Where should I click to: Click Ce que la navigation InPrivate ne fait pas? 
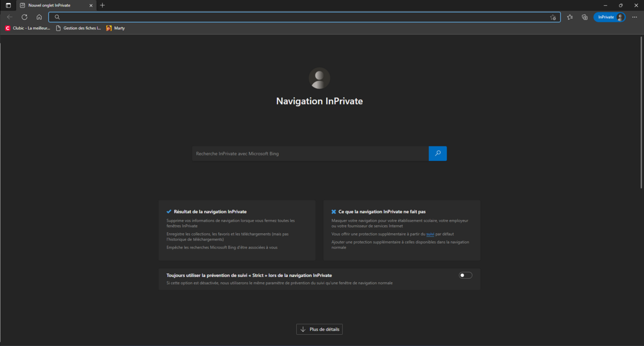pyautogui.click(x=382, y=212)
